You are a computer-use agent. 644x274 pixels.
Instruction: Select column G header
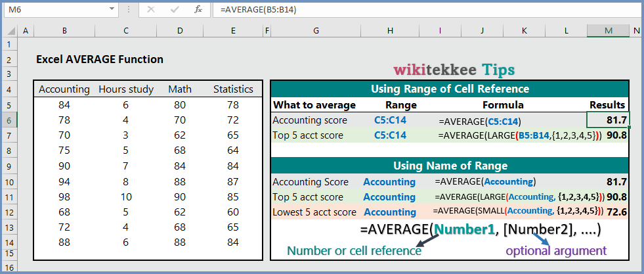(x=316, y=30)
